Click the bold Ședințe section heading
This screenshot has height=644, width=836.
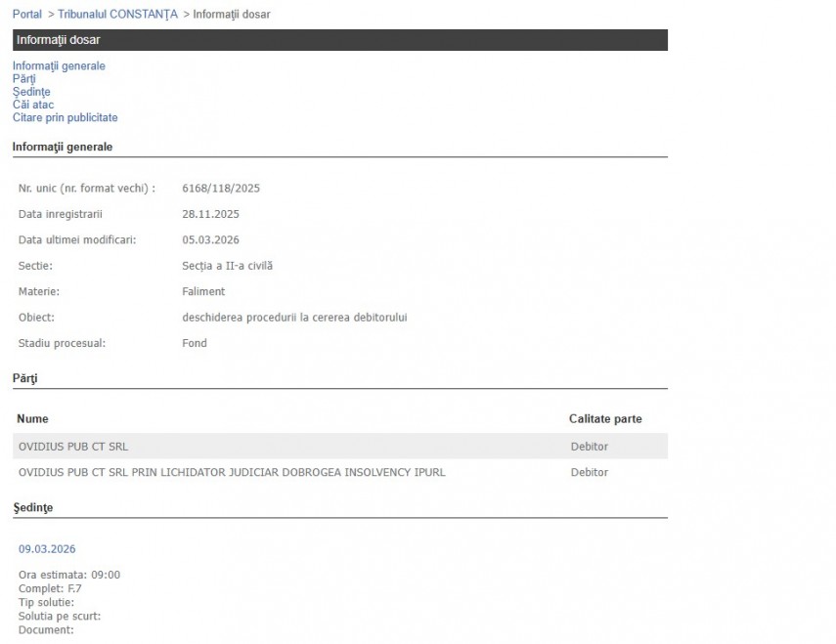[x=32, y=508]
